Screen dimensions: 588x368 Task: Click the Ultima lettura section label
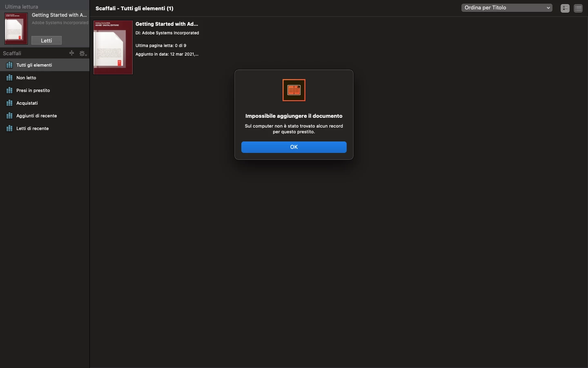tap(21, 7)
